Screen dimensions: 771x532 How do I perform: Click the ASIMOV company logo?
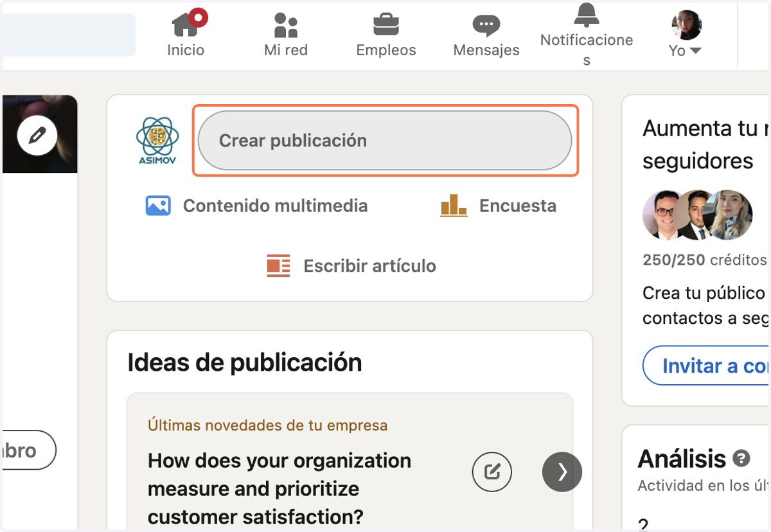pos(157,141)
